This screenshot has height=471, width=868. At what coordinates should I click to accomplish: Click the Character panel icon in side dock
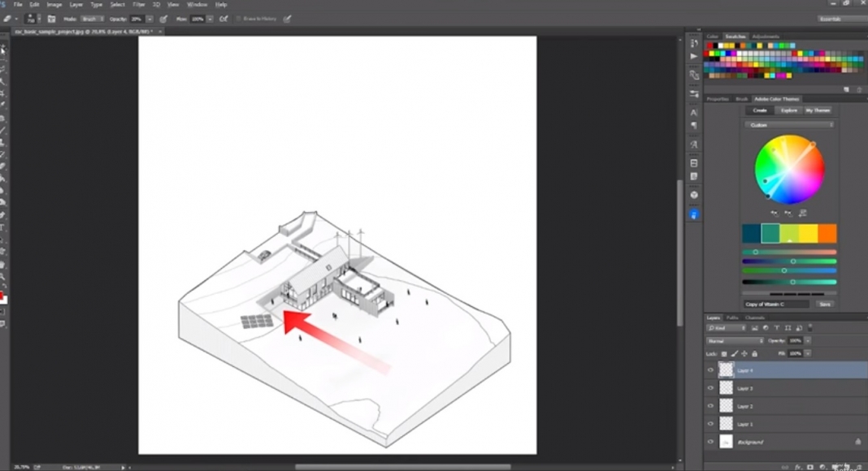click(x=694, y=113)
